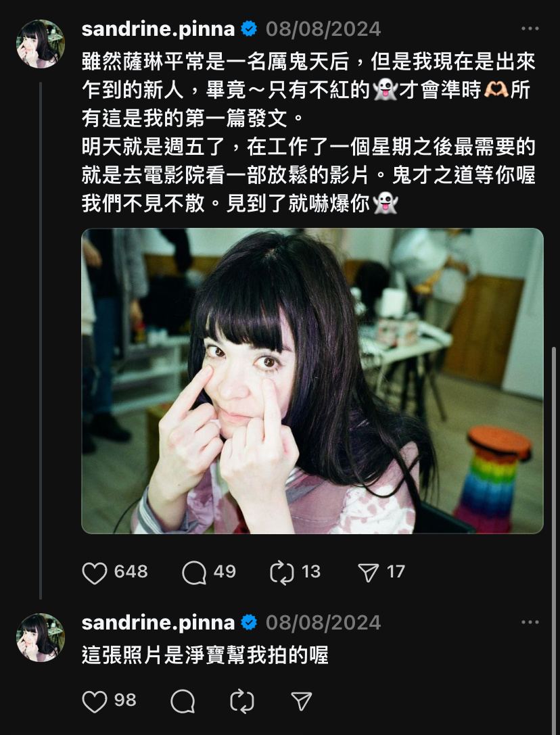The height and width of the screenshot is (735, 560).
Task: Open sandrine.pinna profile from first post username
Action: (x=158, y=29)
